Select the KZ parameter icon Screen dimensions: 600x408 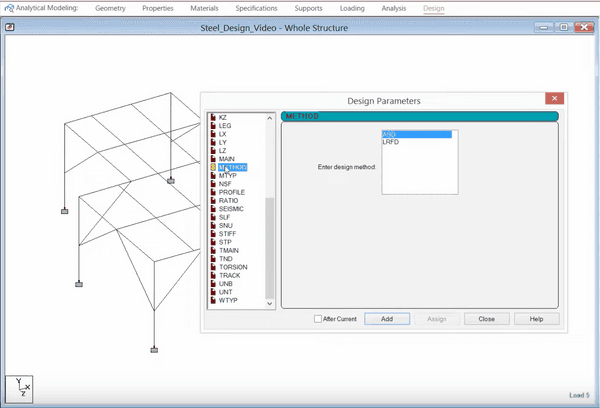click(x=213, y=118)
